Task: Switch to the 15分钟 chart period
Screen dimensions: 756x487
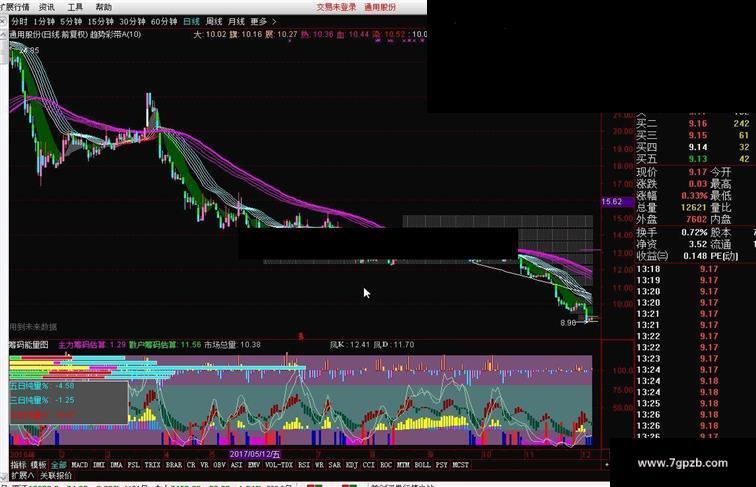Action: coord(100,22)
